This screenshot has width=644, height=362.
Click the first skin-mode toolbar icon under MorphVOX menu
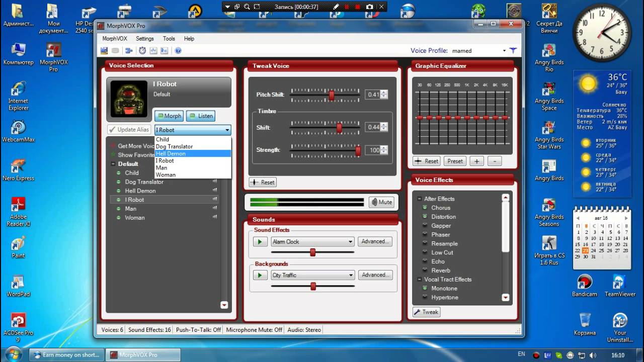(104, 50)
